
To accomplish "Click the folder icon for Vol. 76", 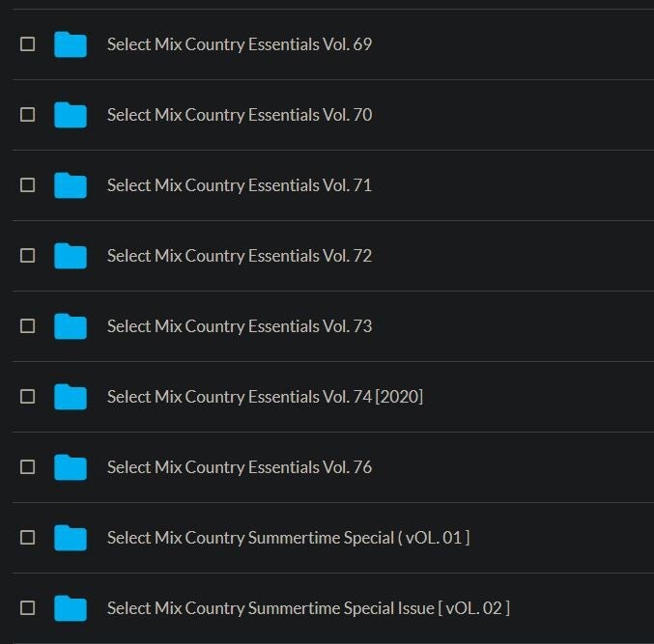I will pos(71,467).
